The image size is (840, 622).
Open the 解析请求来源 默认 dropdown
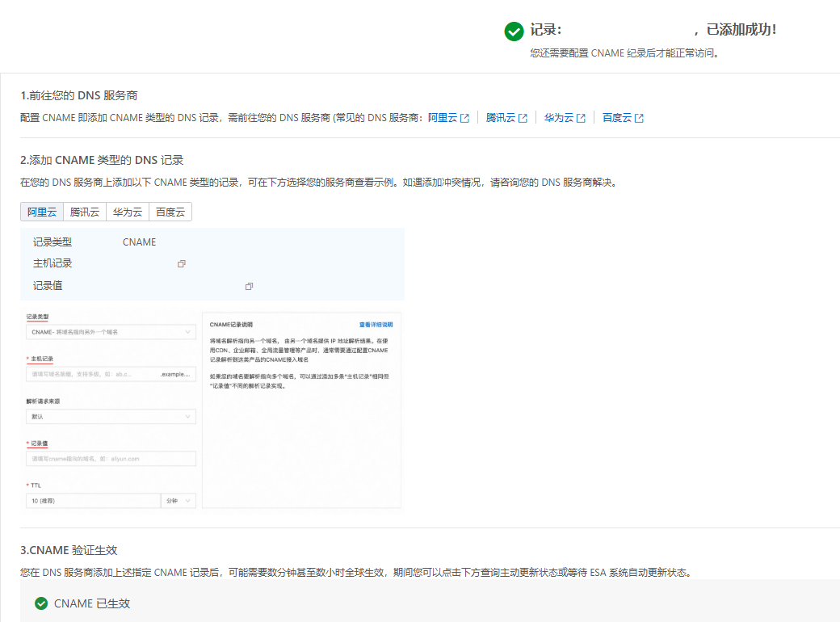[x=111, y=417]
